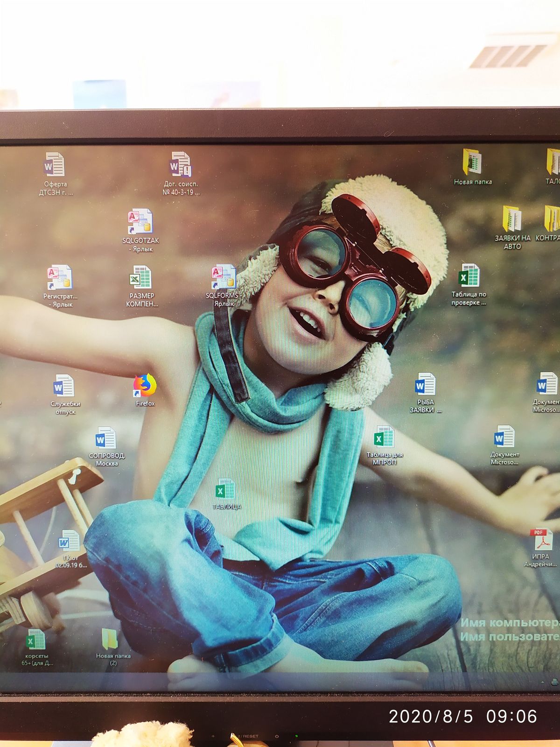Image resolution: width=560 pixels, height=747 pixels.
Task: Select the SQLFORMS Access shortcut
Action: click(x=224, y=286)
